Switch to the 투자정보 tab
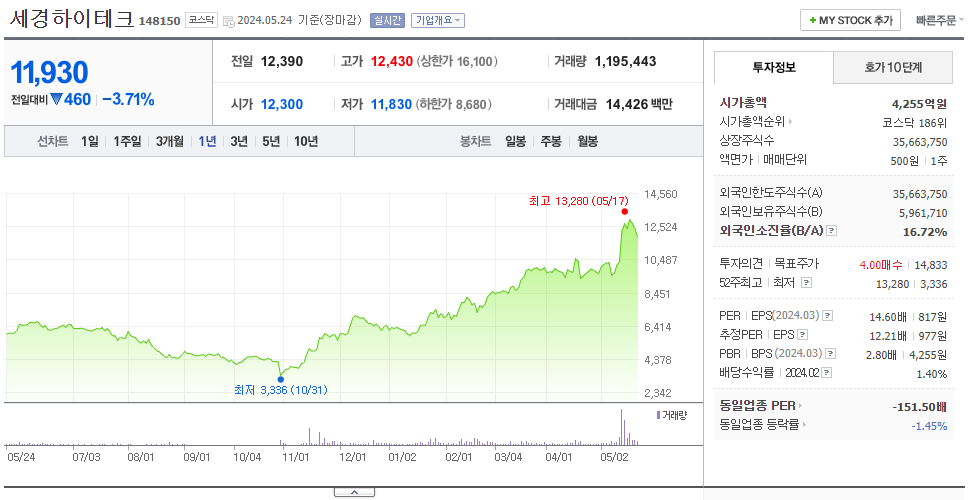 pos(774,67)
